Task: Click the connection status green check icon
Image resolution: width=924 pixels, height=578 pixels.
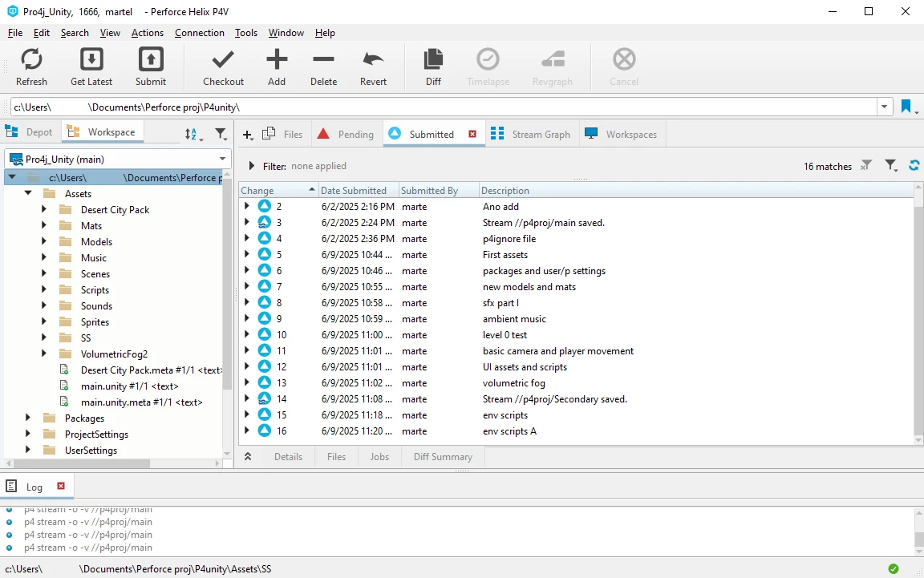Action: click(894, 568)
